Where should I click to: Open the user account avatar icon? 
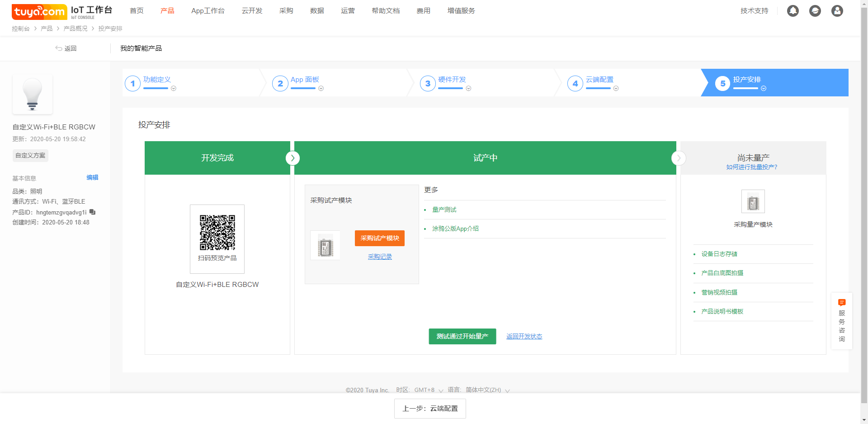point(837,11)
